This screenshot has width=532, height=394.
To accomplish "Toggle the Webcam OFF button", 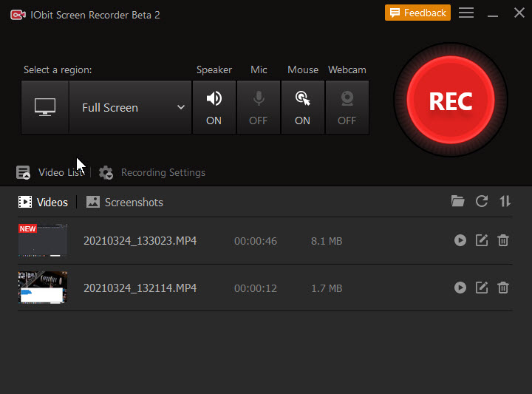I will pos(347,107).
